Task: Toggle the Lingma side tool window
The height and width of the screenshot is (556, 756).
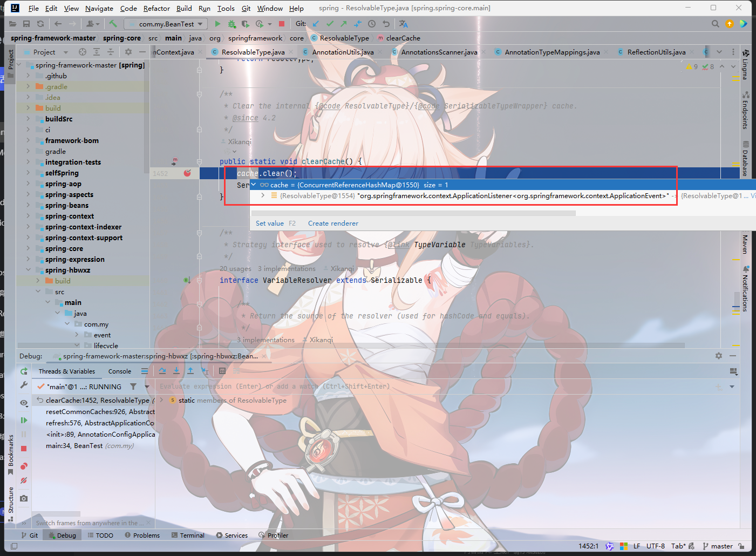Action: point(745,64)
